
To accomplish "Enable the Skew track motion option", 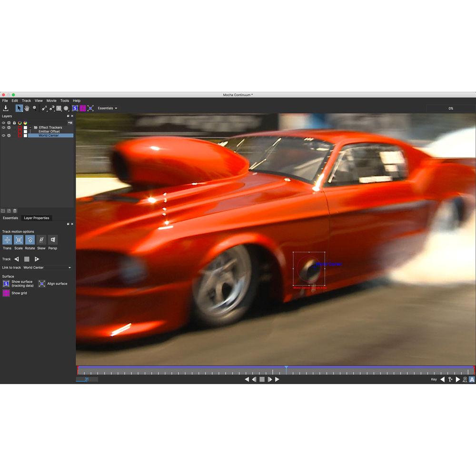I will pyautogui.click(x=41, y=240).
